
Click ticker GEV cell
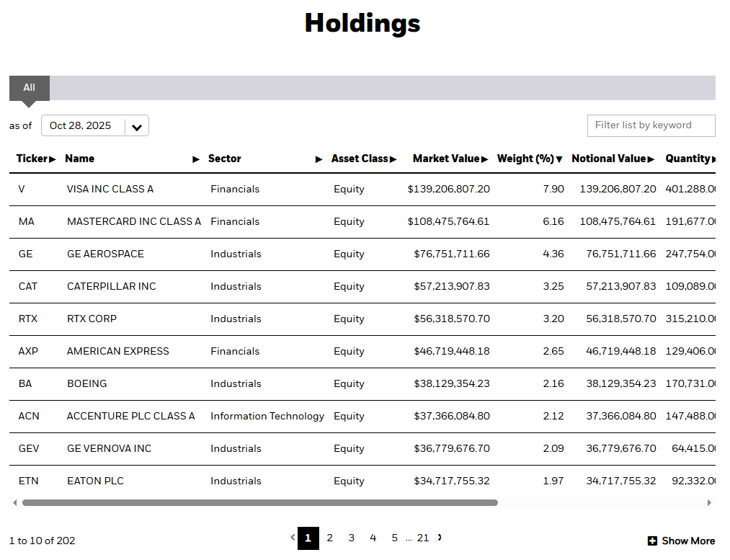[x=29, y=449]
